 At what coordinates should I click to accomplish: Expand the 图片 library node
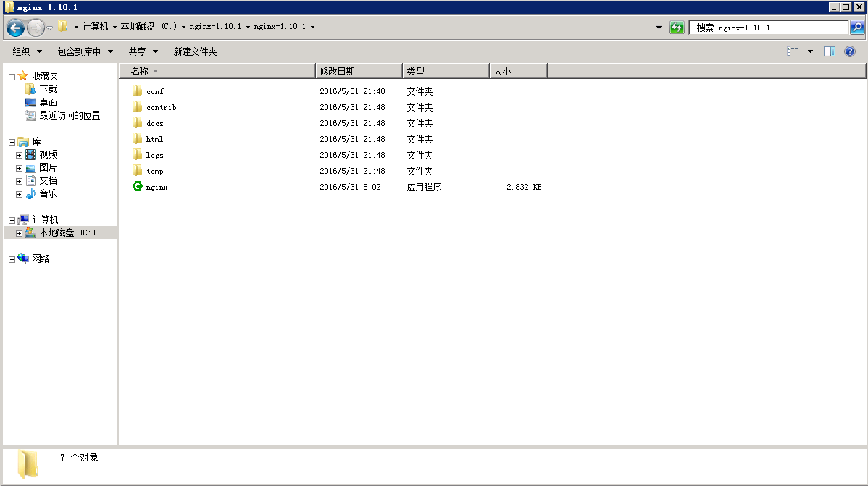click(x=19, y=168)
